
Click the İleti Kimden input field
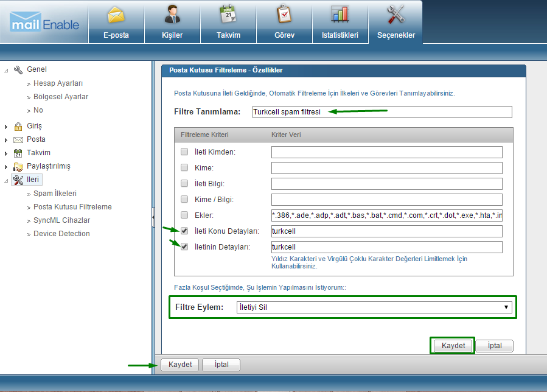pyautogui.click(x=387, y=152)
